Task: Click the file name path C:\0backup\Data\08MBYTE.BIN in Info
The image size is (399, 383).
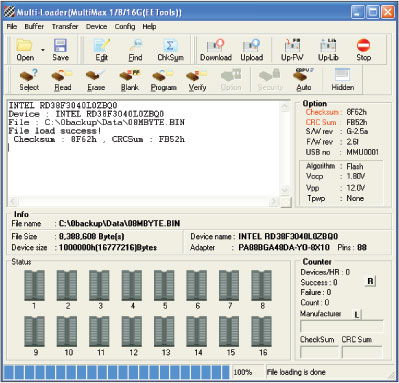Action: 119,223
